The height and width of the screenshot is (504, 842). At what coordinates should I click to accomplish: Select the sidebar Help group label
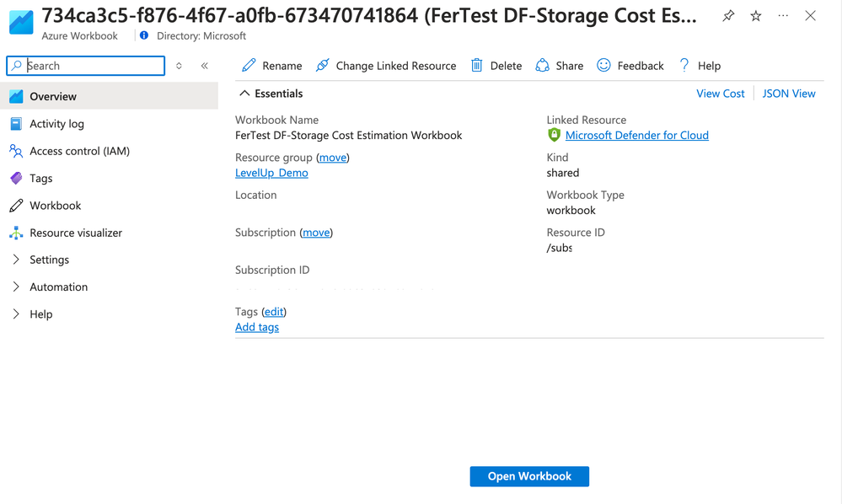40,314
